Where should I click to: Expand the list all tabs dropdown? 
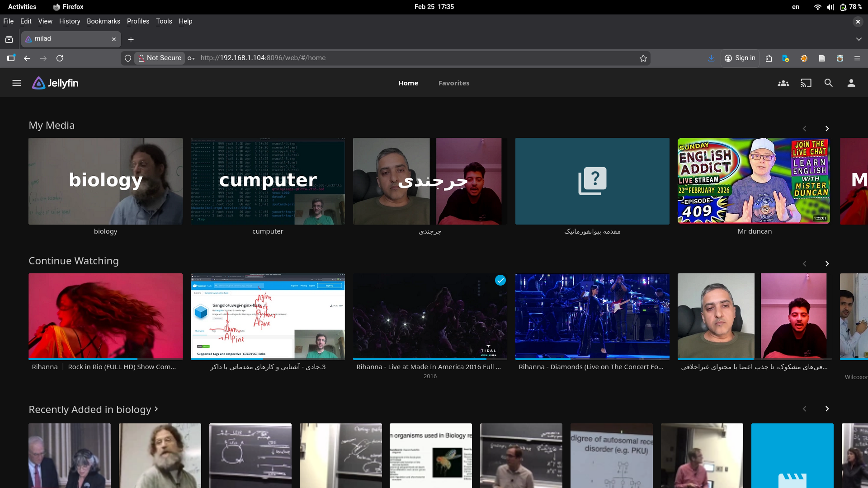tap(859, 39)
